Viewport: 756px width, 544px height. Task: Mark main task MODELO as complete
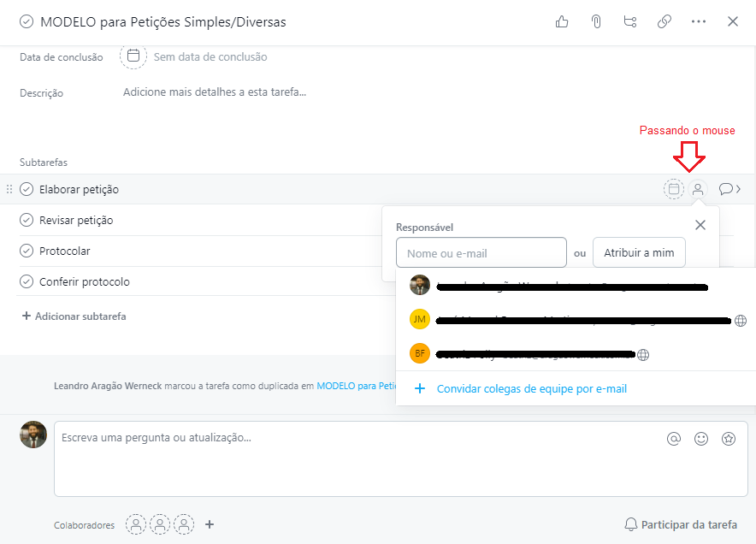[x=27, y=22]
